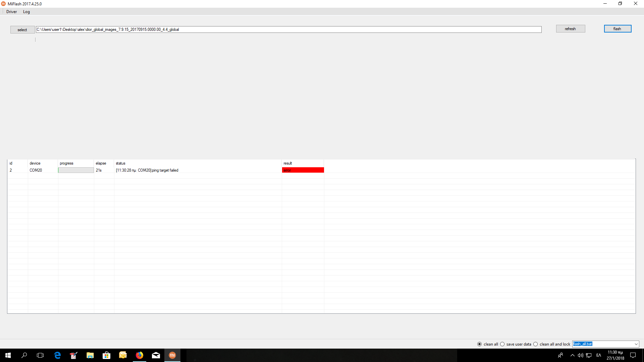
Task: Expand the flash_all.bat script dropdown
Action: pos(636,344)
